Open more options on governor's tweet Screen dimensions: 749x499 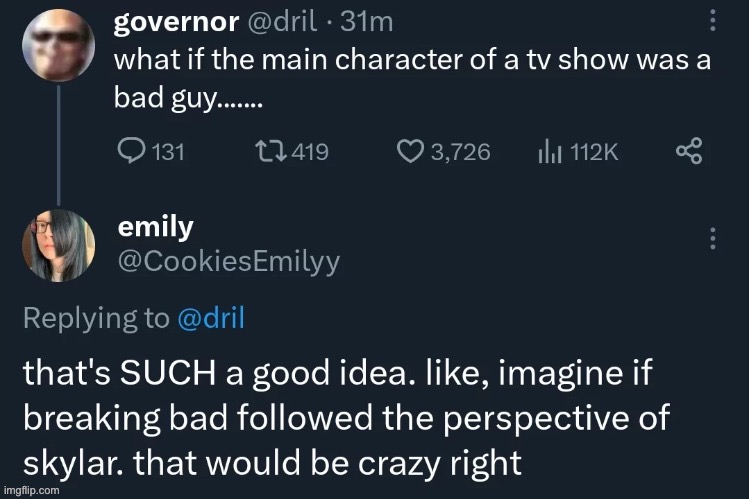click(x=712, y=21)
